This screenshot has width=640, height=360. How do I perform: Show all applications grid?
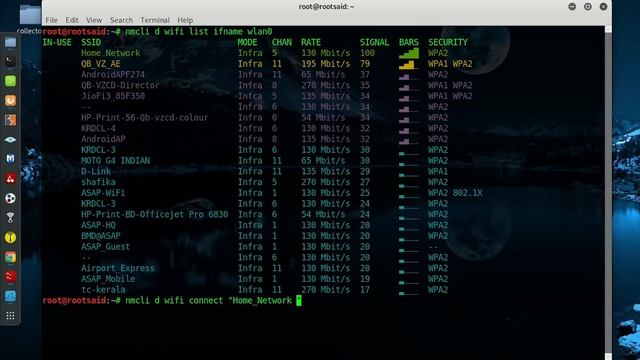click(10, 316)
